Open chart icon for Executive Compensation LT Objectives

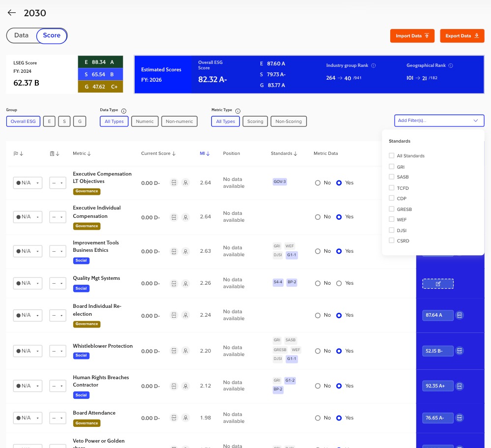point(173,182)
